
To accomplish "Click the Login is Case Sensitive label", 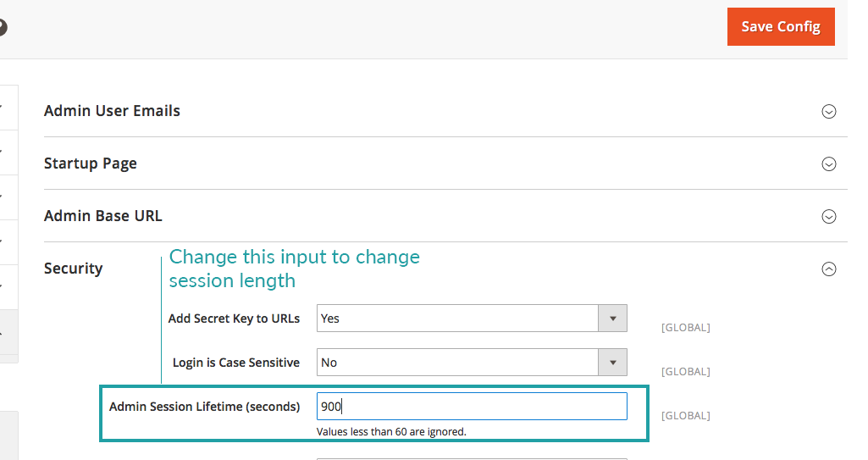I will point(235,363).
